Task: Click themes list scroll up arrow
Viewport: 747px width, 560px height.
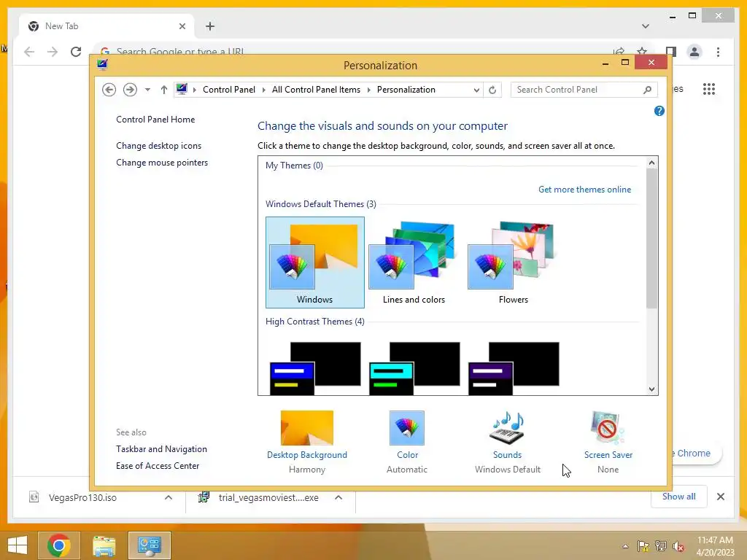Action: pyautogui.click(x=651, y=163)
